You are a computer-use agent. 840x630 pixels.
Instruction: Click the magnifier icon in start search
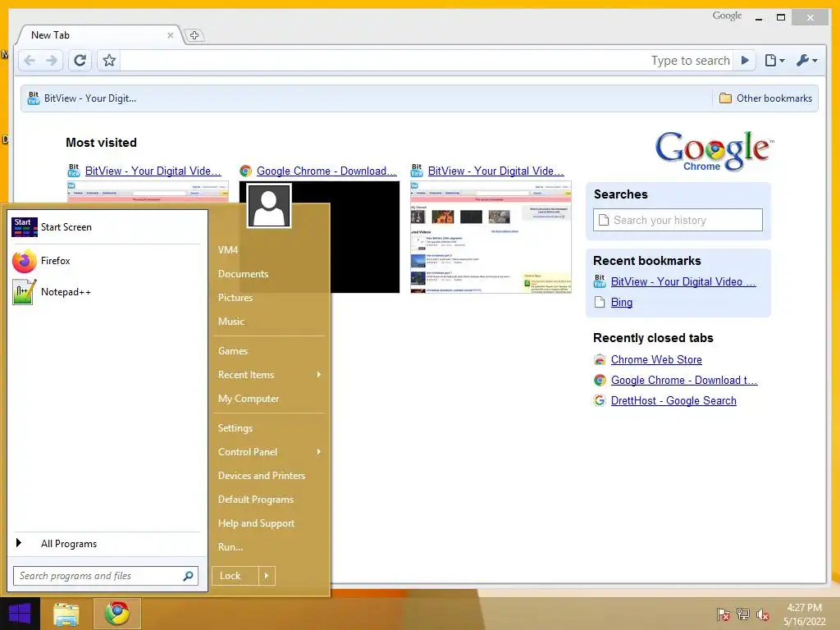188,576
